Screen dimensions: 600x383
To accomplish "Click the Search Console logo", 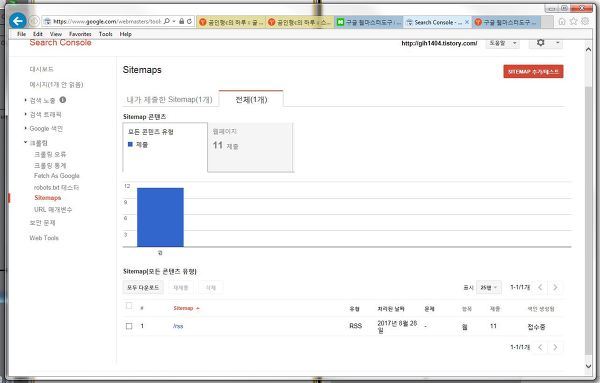I will (x=60, y=42).
